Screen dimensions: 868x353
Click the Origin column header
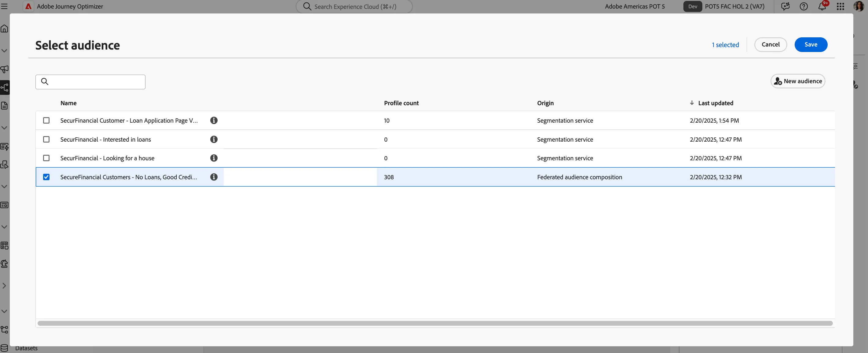coord(545,103)
